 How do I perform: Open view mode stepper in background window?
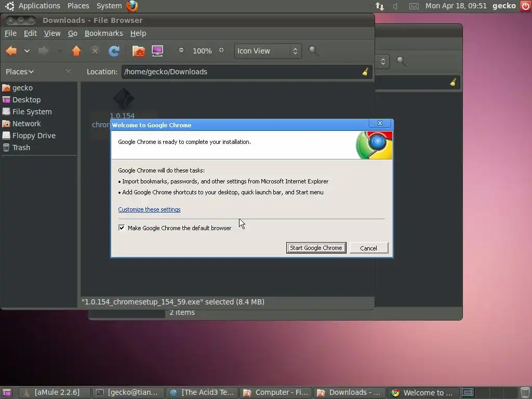pyautogui.click(x=383, y=61)
